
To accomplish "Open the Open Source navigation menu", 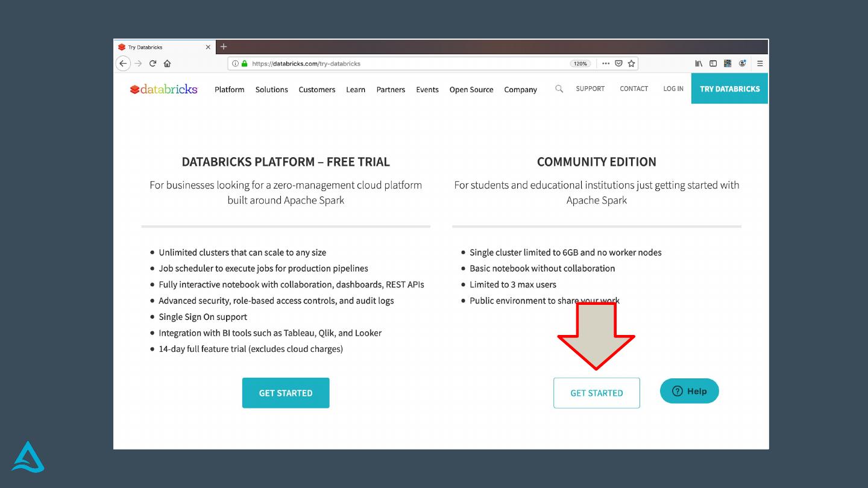I will (x=471, y=89).
